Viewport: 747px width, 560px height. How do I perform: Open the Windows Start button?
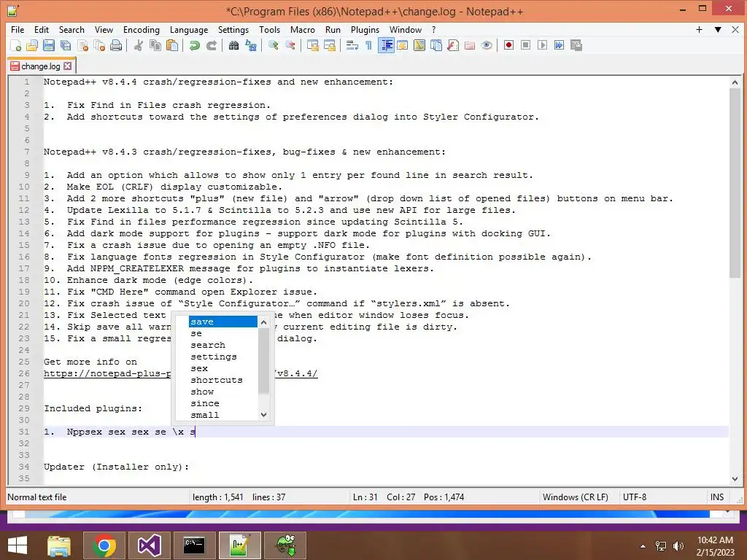click(18, 545)
